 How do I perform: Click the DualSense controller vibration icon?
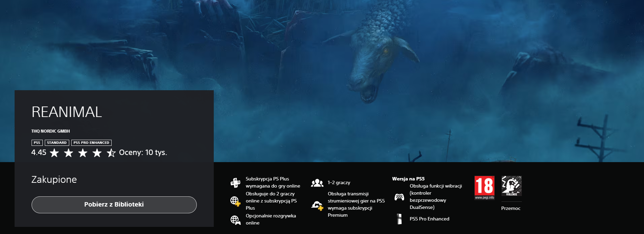tap(399, 197)
